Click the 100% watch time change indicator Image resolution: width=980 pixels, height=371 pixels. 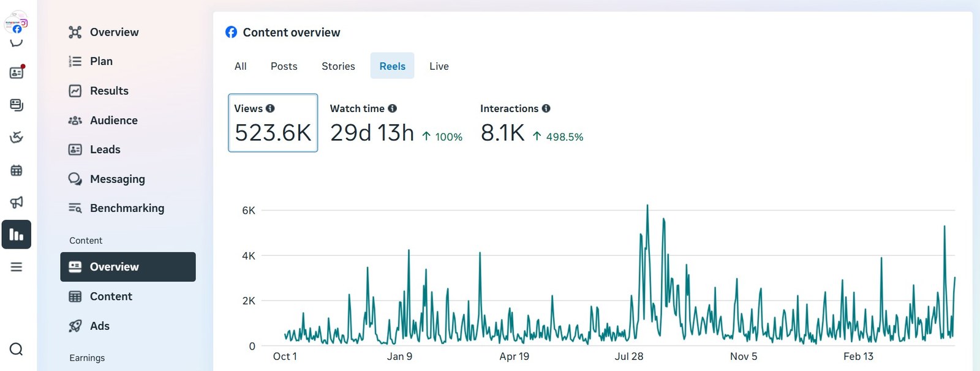[x=442, y=137]
